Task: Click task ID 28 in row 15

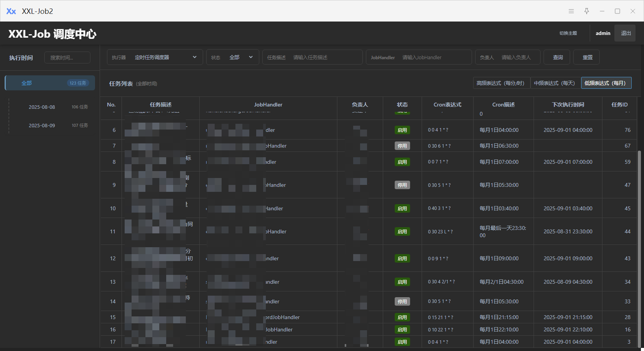Action: pos(627,317)
